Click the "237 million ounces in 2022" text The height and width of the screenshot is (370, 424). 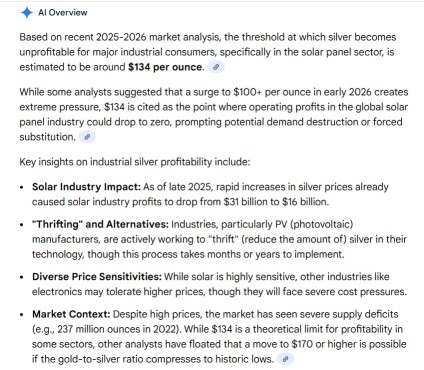[119, 329]
